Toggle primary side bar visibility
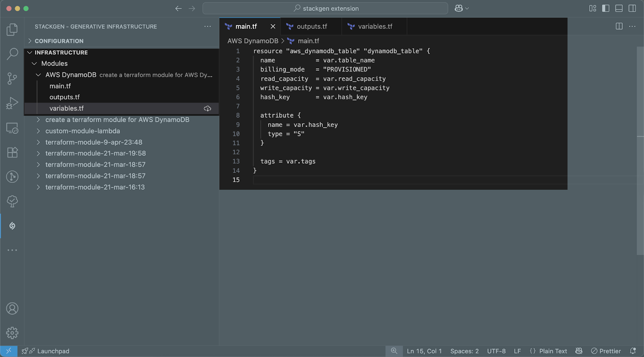 click(606, 8)
